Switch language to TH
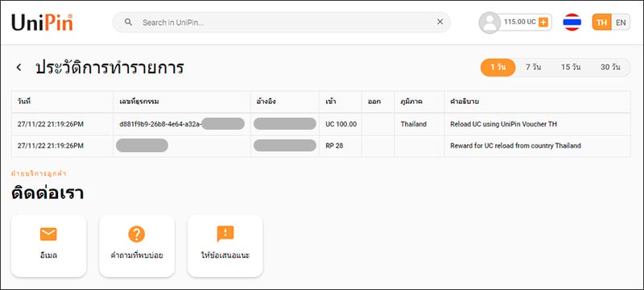Image resolution: width=644 pixels, height=290 pixels. (601, 23)
